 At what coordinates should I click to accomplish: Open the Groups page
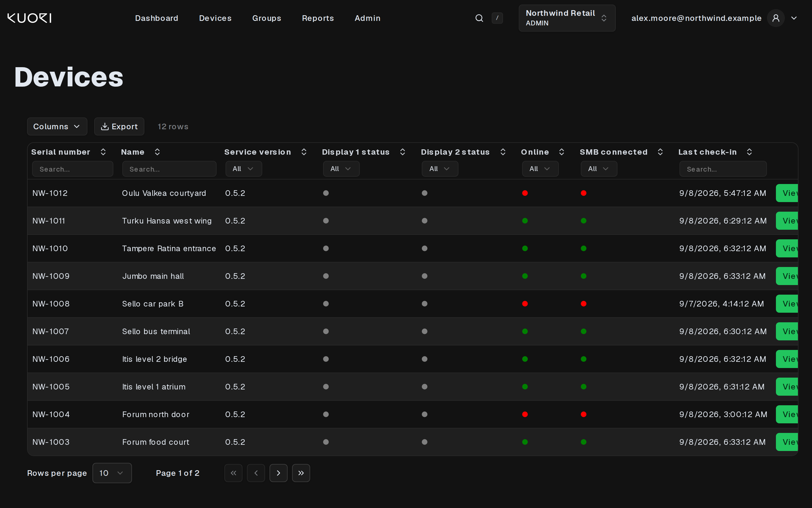pos(267,18)
